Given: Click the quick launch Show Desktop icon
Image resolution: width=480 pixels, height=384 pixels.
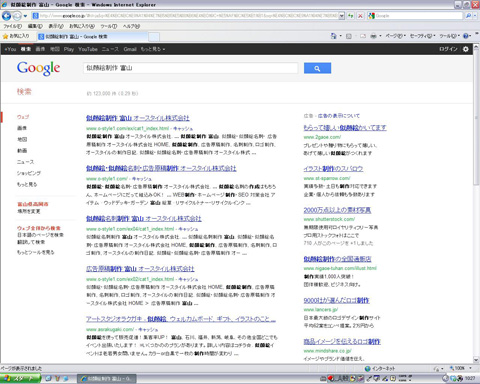Looking at the screenshot, I should click(48, 378).
